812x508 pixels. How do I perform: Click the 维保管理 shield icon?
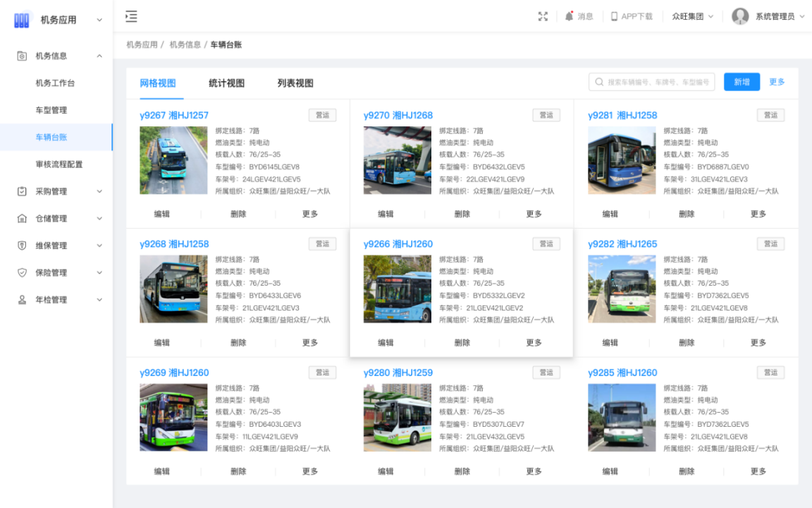[22, 246]
